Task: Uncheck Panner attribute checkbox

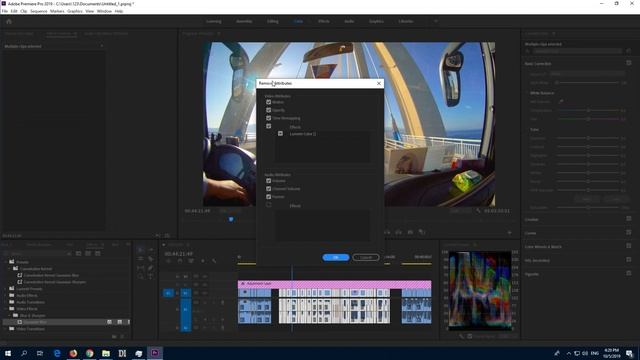Action: [269, 197]
